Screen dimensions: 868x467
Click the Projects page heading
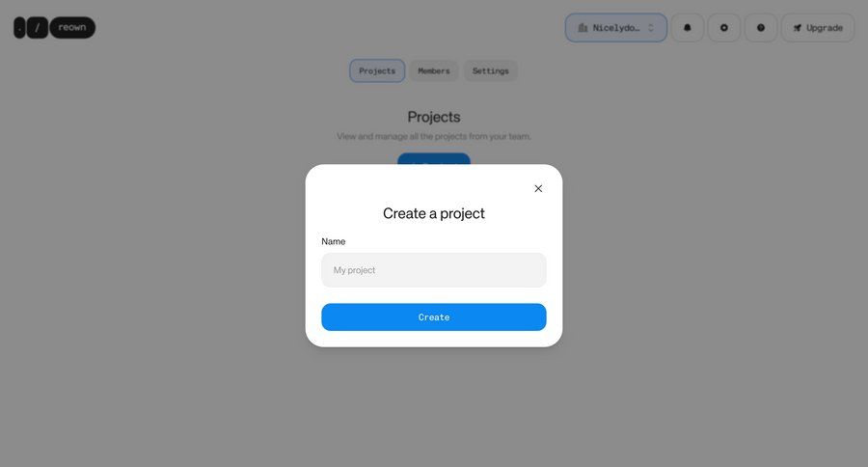[433, 117]
